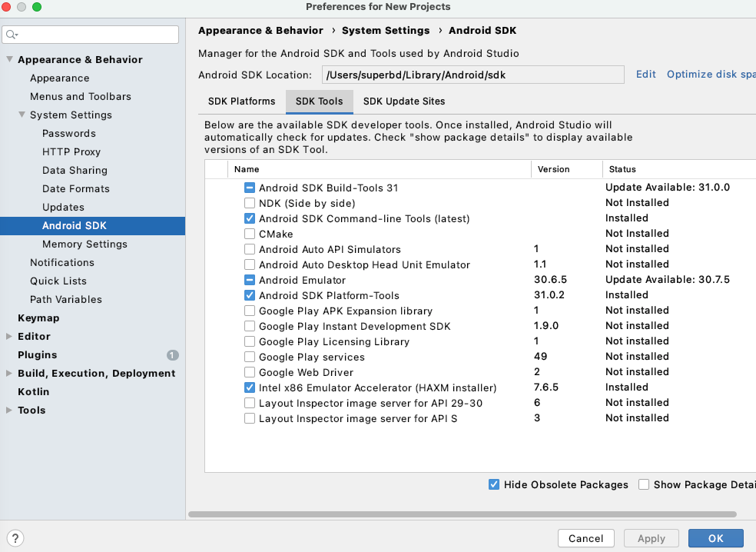Image resolution: width=756 pixels, height=552 pixels.
Task: Enable the NDK (Side by side) checkbox
Action: point(250,203)
